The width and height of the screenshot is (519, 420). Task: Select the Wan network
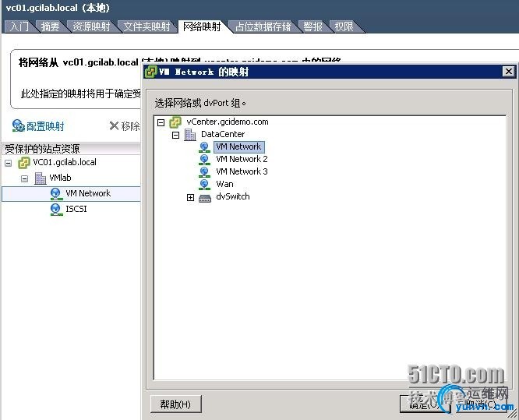point(224,184)
